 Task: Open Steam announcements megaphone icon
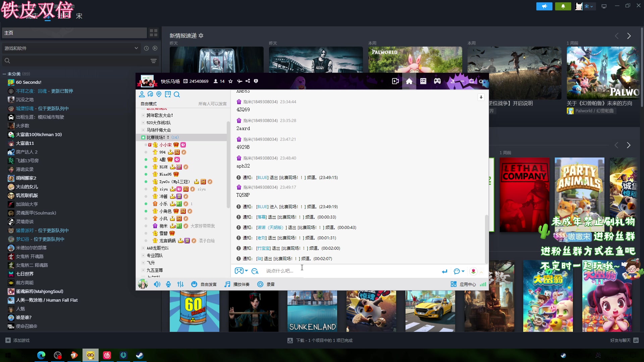[x=544, y=6]
